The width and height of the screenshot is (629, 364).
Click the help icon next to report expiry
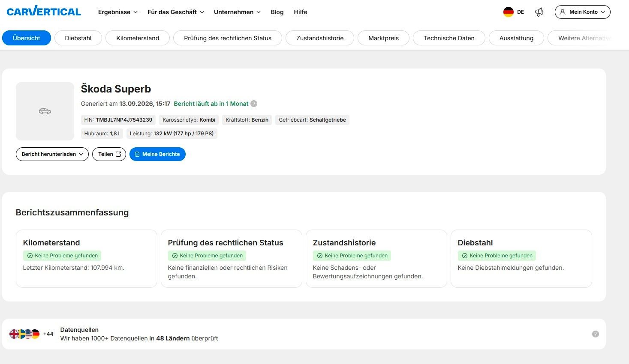[254, 104]
